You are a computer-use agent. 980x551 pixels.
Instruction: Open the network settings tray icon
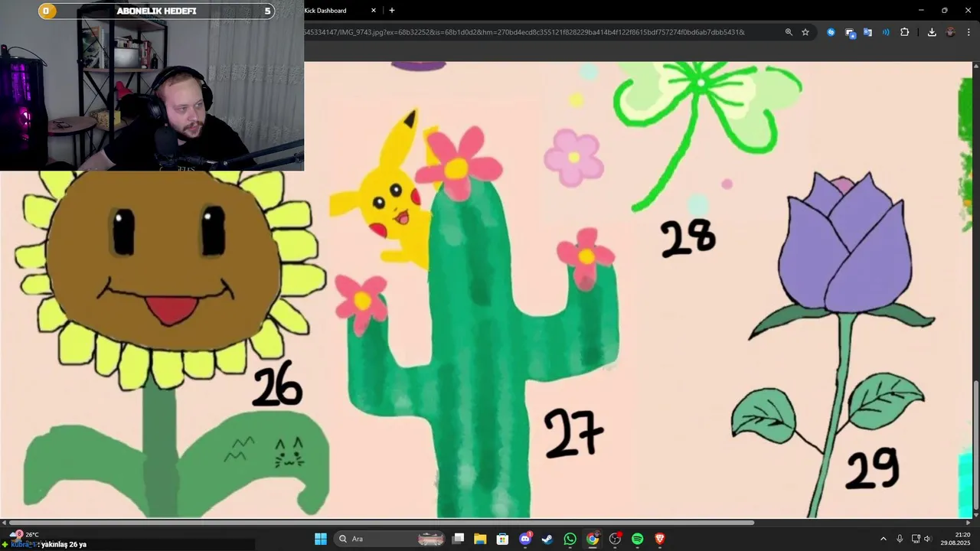pyautogui.click(x=916, y=539)
